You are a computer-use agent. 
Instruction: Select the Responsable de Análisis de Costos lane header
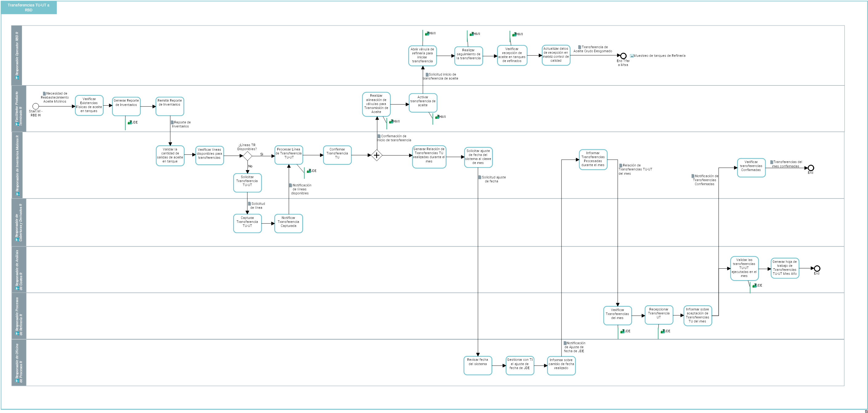tap(19, 270)
